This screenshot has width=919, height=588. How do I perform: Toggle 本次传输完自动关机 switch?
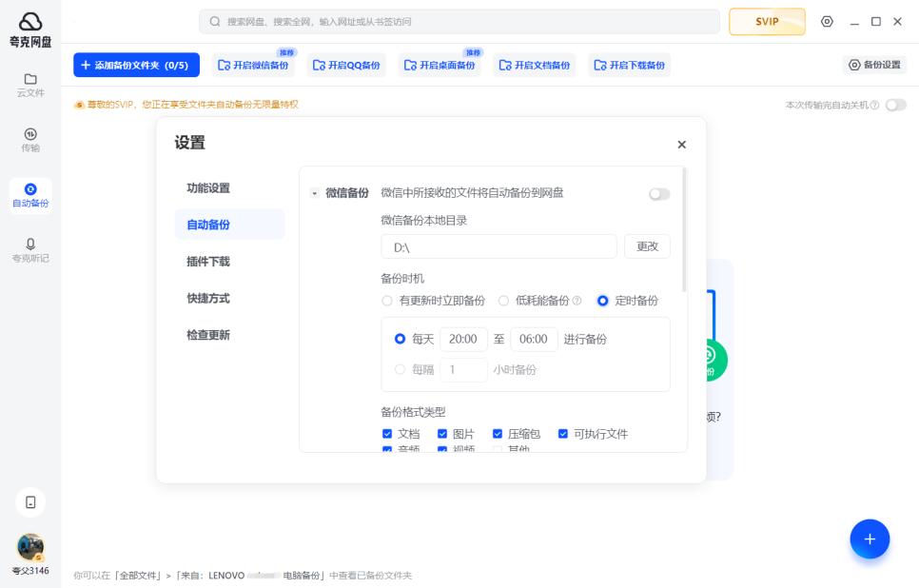pyautogui.click(x=895, y=105)
